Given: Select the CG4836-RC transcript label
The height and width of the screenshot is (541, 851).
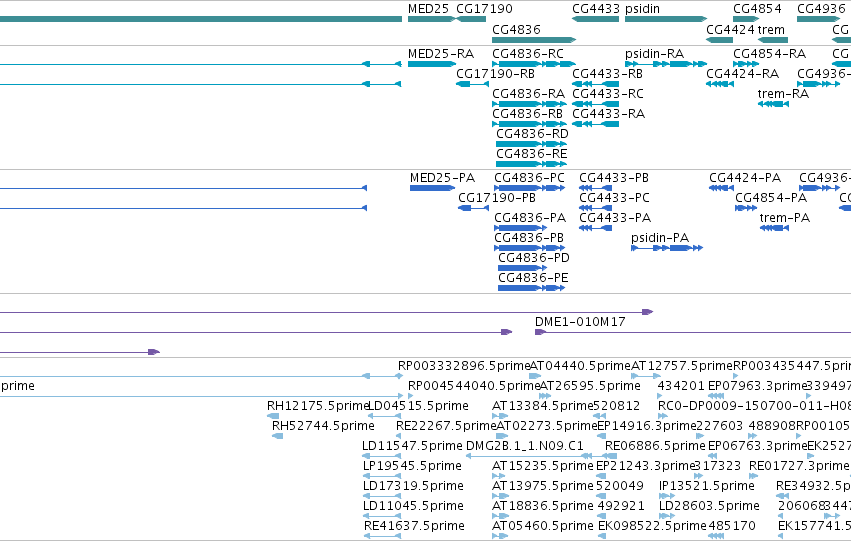Looking at the screenshot, I should 528,54.
